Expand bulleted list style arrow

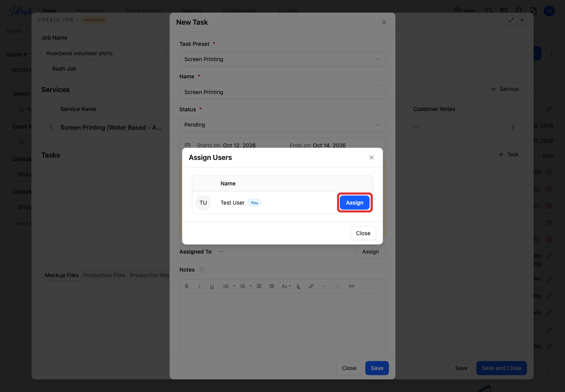coord(251,286)
